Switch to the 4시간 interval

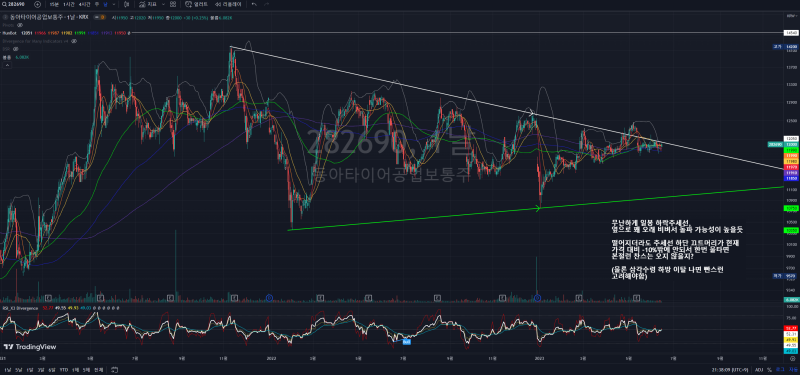coord(84,4)
